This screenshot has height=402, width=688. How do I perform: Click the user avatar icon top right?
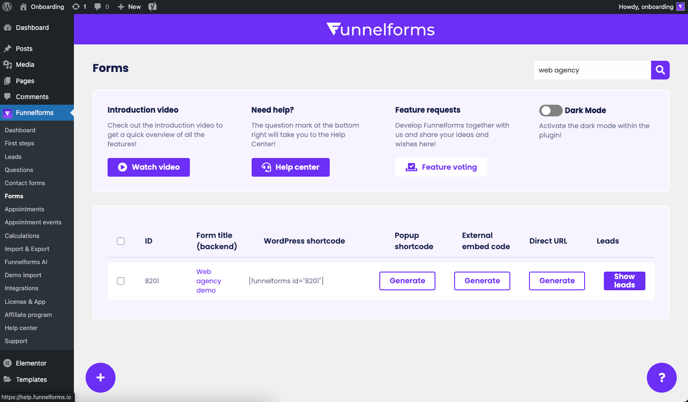(680, 7)
